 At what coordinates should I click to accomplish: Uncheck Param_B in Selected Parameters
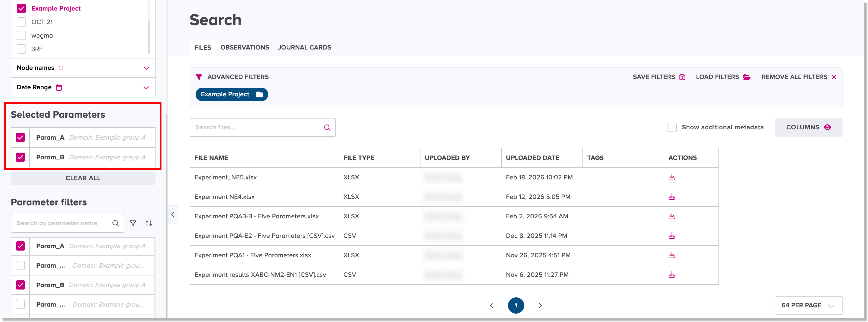(20, 157)
